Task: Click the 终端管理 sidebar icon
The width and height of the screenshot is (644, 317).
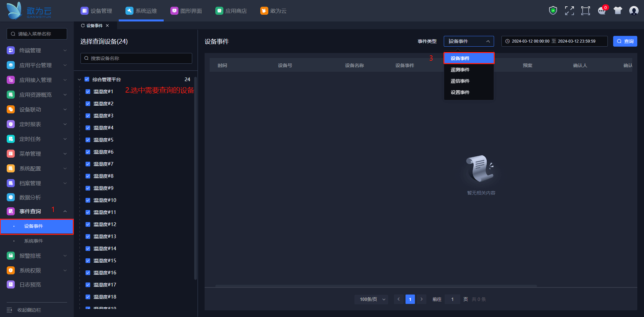Action: coord(11,50)
